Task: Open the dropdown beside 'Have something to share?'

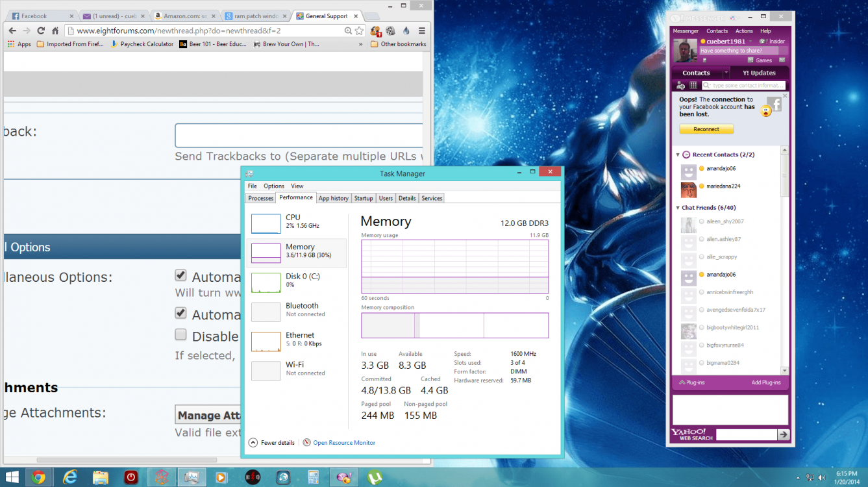Action: click(x=784, y=51)
